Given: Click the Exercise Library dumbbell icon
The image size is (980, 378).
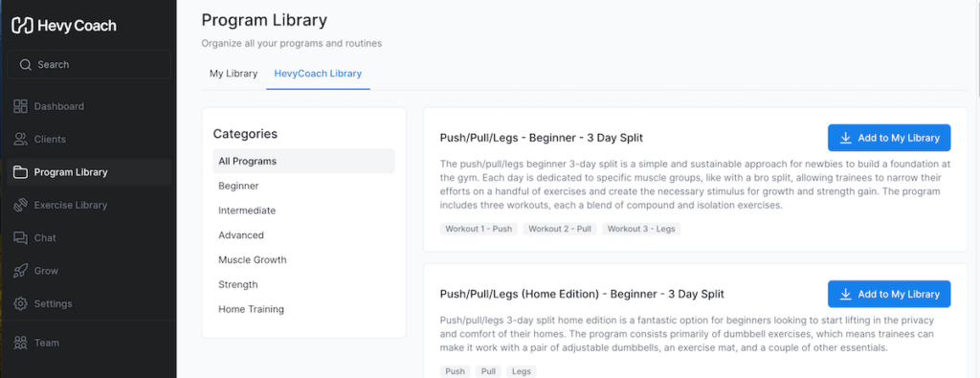Looking at the screenshot, I should coord(21,205).
